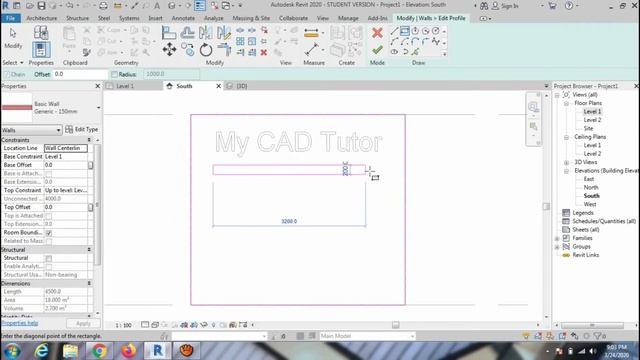Enable the Radius checkbox

[114, 74]
